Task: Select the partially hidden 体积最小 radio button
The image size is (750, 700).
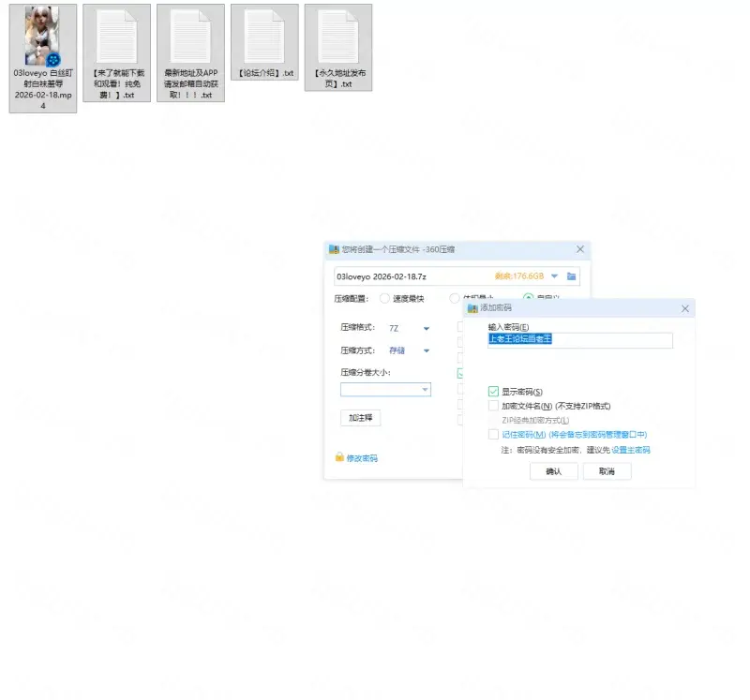Action: pyautogui.click(x=455, y=298)
